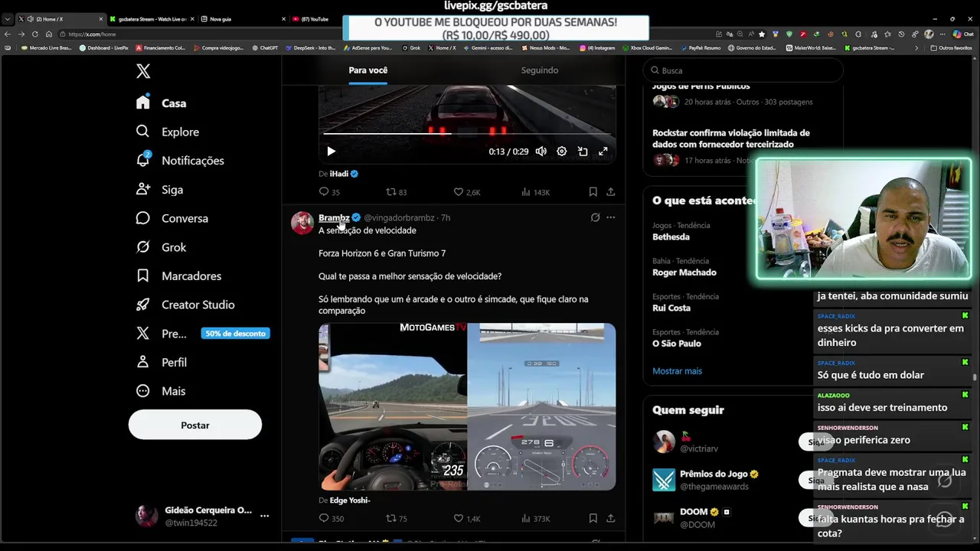Open Forza Horizon cockpit video thumbnail
Viewport: 980px width, 551px height.
tap(393, 406)
